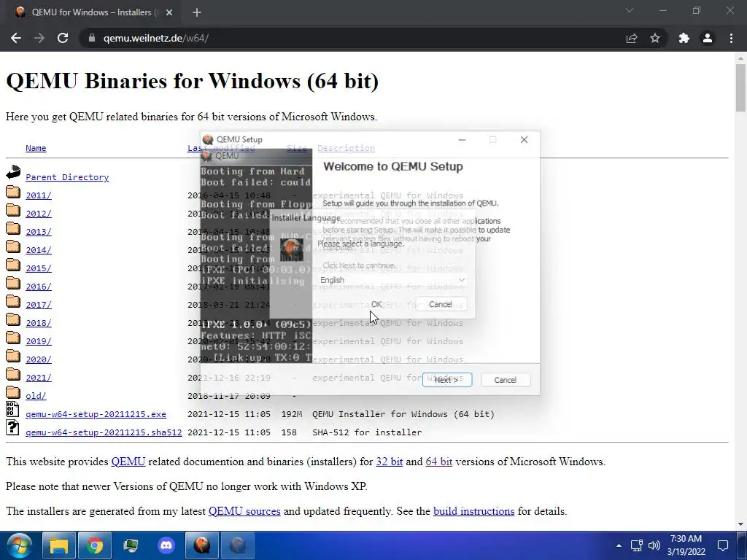Screen dimensions: 747x560
Task: Open the notification center icon
Action: click(x=723, y=545)
